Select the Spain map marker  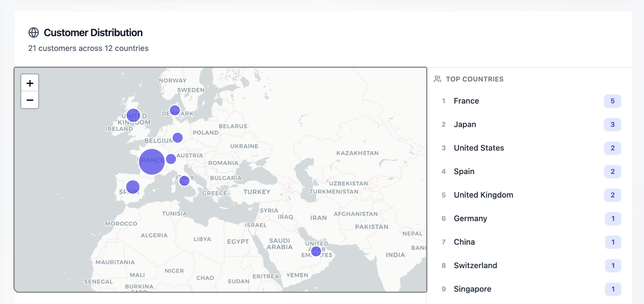(x=133, y=187)
